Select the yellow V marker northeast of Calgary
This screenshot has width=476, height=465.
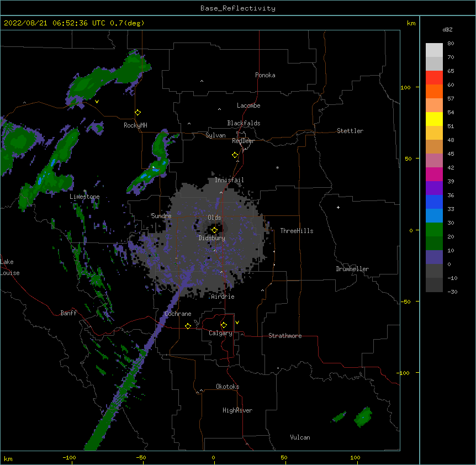(237, 323)
